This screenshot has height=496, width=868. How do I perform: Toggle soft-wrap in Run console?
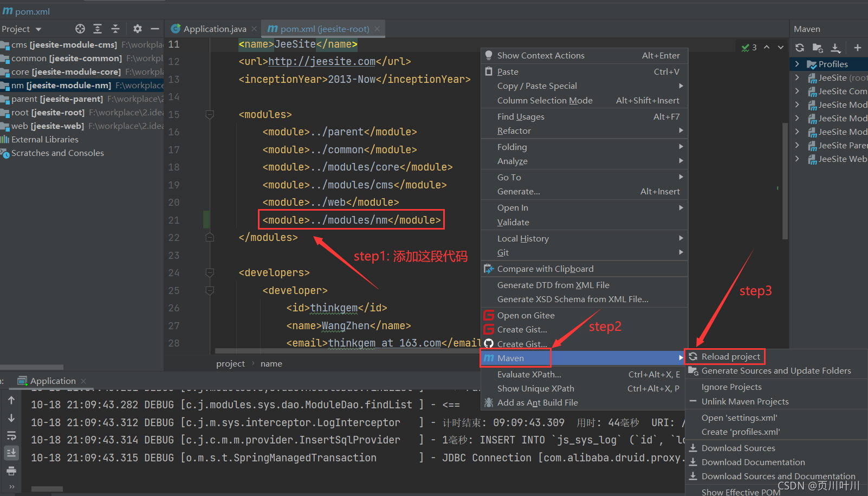(11, 435)
